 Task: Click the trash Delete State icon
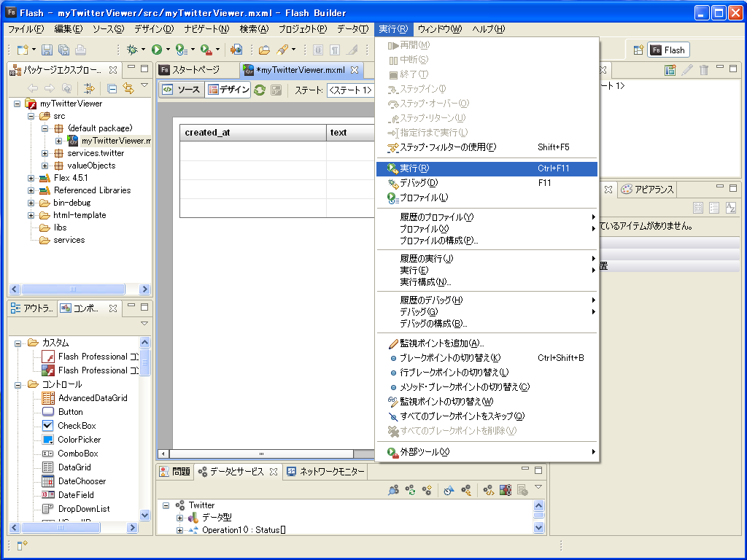click(704, 71)
